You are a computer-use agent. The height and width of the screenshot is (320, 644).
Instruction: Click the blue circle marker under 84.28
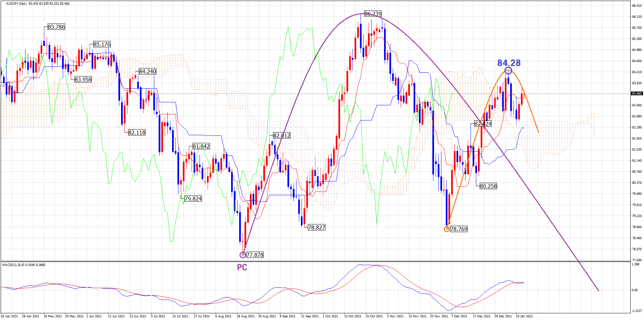point(508,71)
